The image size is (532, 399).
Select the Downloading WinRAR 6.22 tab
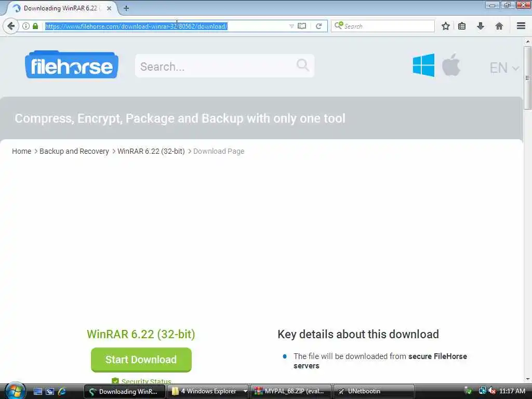pyautogui.click(x=61, y=8)
